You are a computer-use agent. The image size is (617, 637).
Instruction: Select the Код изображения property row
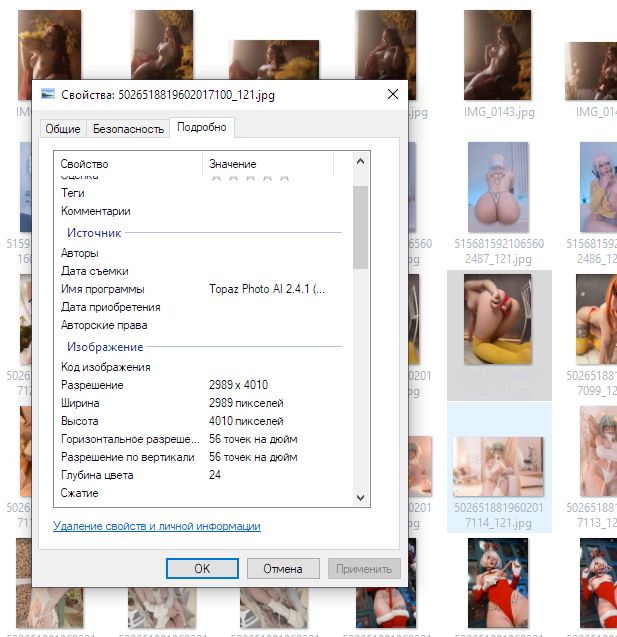201,367
